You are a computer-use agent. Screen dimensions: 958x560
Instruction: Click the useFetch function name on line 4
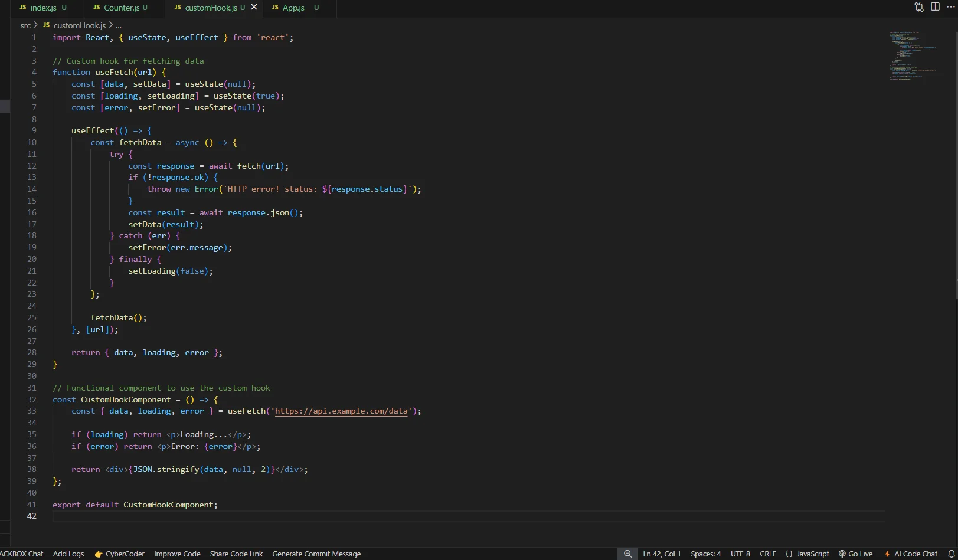pos(114,72)
